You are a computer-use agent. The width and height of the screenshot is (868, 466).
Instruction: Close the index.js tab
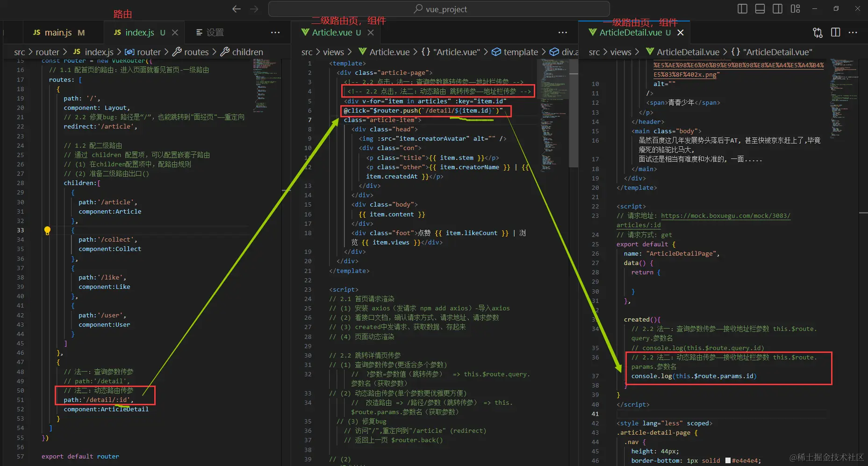tap(175, 32)
